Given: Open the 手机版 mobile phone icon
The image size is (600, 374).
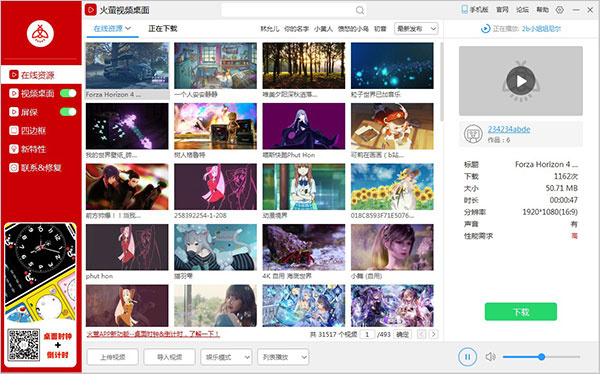Looking at the screenshot, I should click(465, 10).
